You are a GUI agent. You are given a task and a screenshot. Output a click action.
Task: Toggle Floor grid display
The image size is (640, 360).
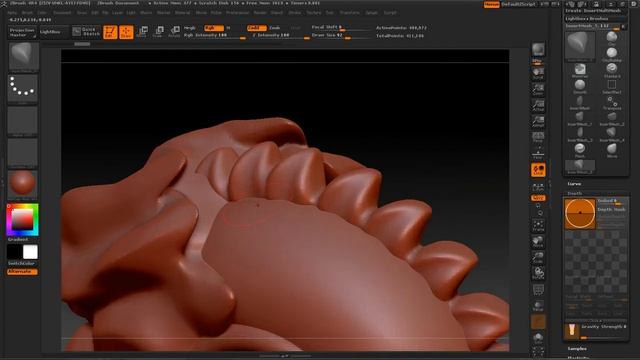coord(538,153)
